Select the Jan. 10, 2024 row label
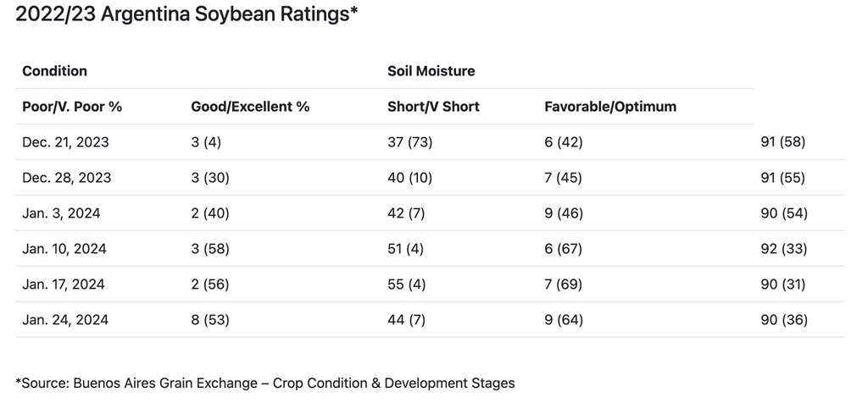 [64, 249]
